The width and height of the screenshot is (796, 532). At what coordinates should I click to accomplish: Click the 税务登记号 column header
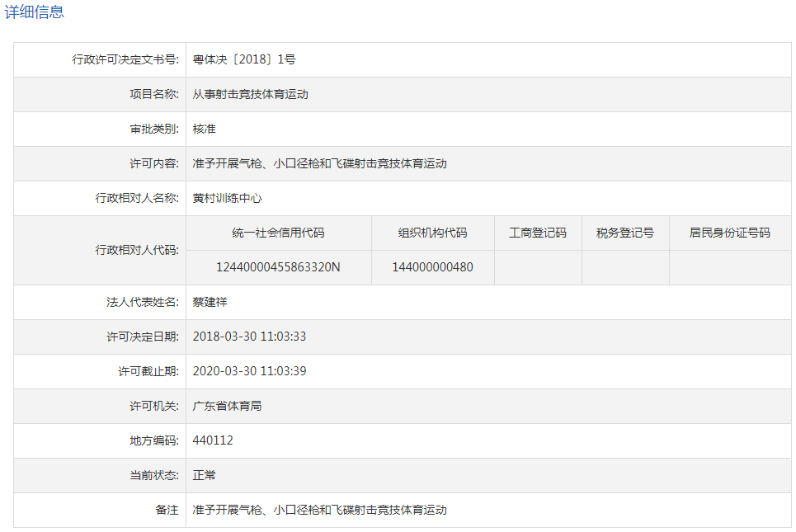(625, 233)
